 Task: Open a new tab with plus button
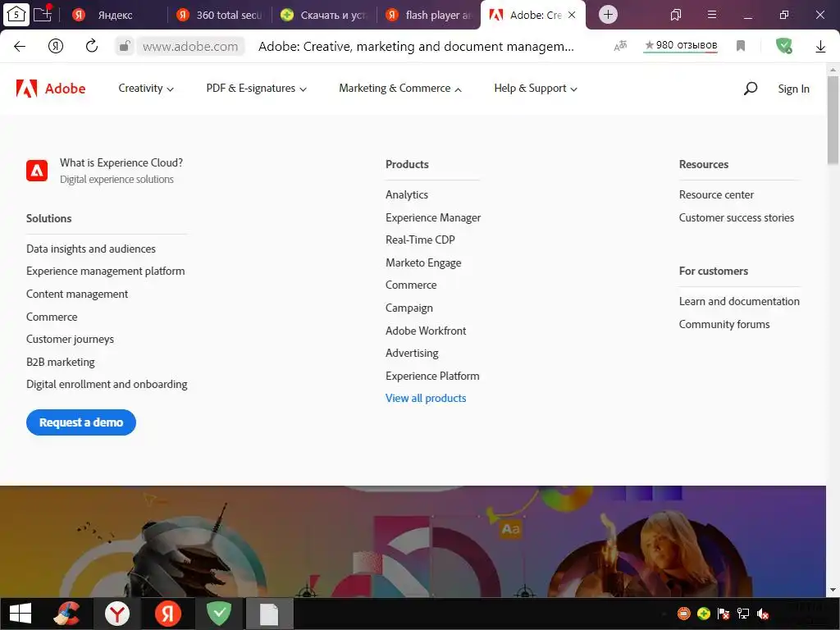tap(608, 15)
